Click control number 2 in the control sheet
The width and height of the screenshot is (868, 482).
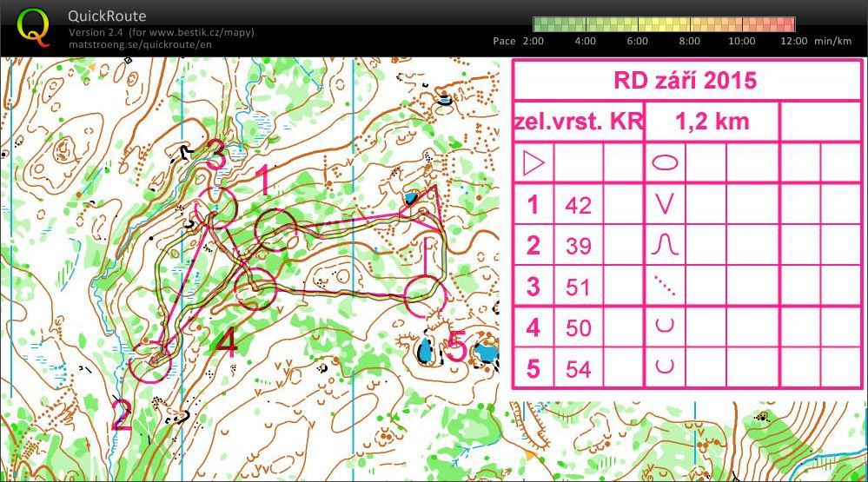coord(533,246)
